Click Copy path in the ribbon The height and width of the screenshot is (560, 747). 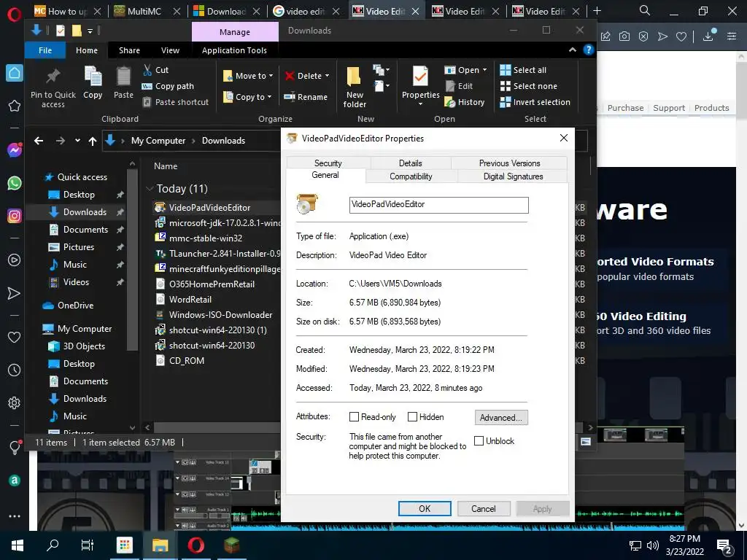tap(168, 86)
